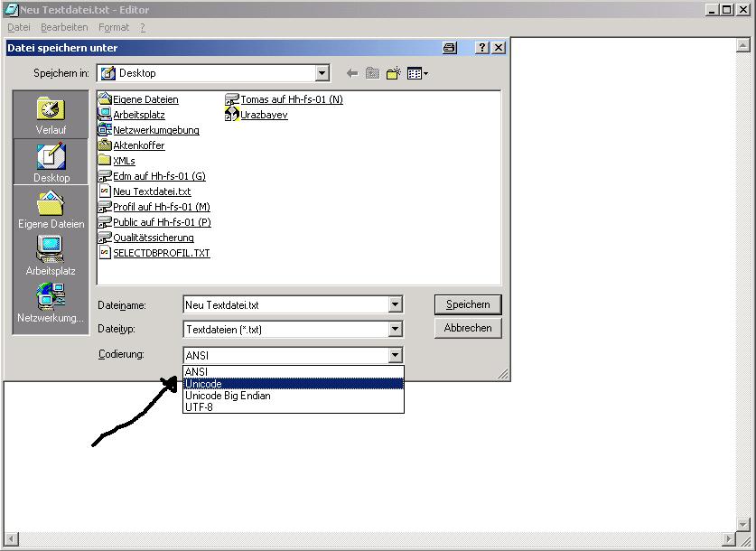Image resolution: width=756 pixels, height=551 pixels.
Task: Open Arbeitsplatz in the places sidebar
Action: tap(51, 256)
